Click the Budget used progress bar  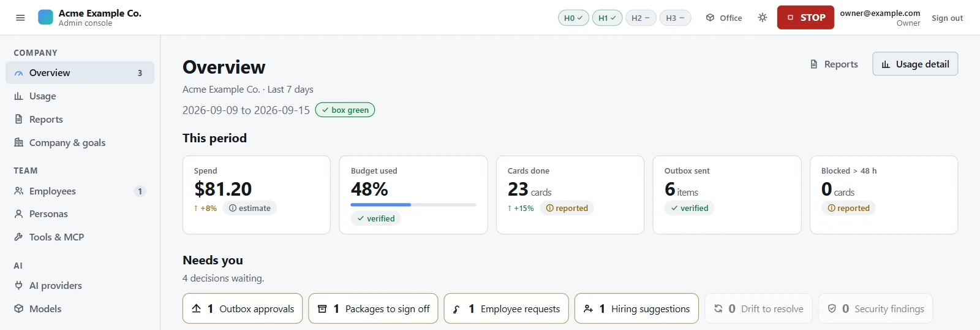click(413, 204)
